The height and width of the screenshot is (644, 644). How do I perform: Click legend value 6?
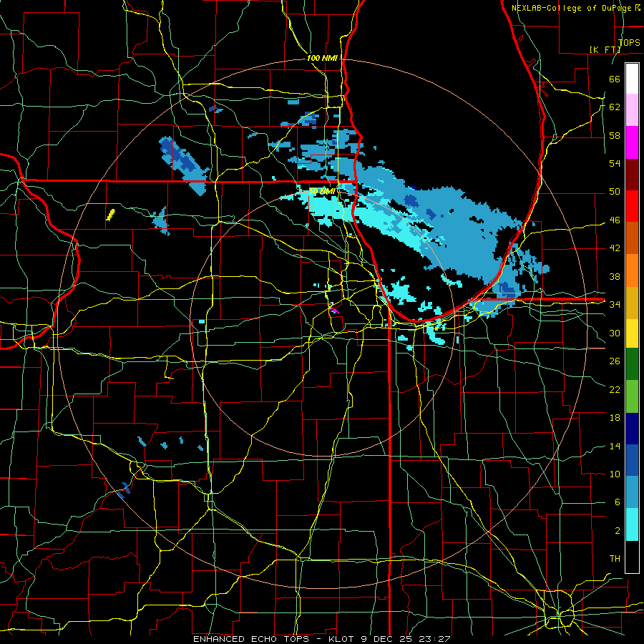click(x=617, y=502)
